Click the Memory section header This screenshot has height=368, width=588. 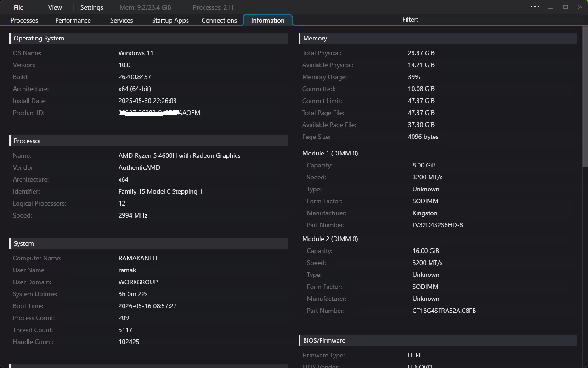[438, 38]
